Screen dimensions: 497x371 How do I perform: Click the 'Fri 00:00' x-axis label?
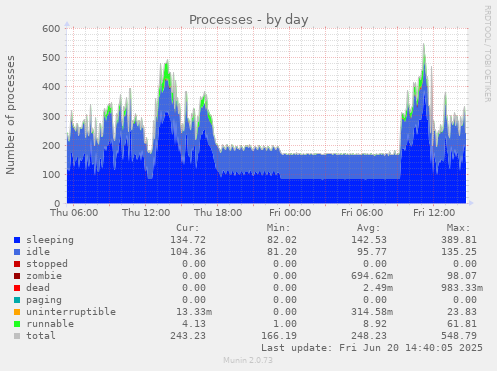click(290, 213)
